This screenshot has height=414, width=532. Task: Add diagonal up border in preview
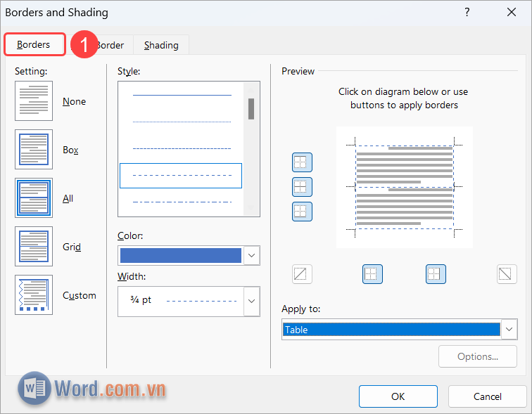coord(302,274)
